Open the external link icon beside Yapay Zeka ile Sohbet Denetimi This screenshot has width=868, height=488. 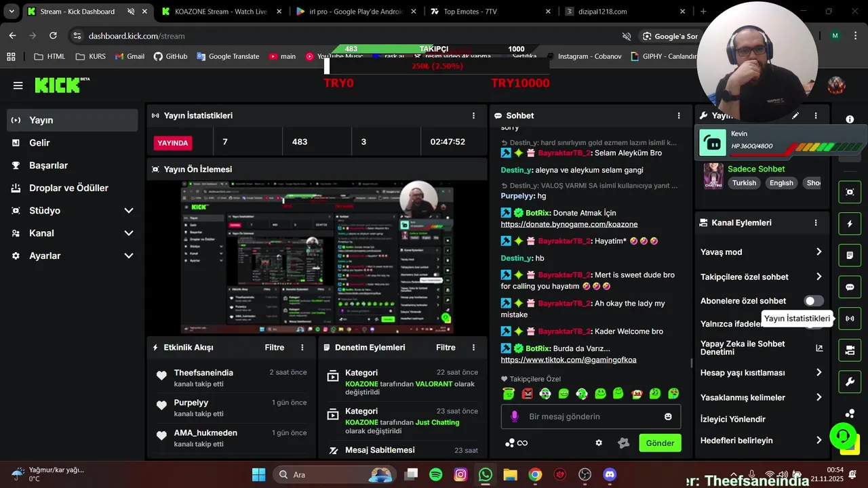tap(819, 348)
